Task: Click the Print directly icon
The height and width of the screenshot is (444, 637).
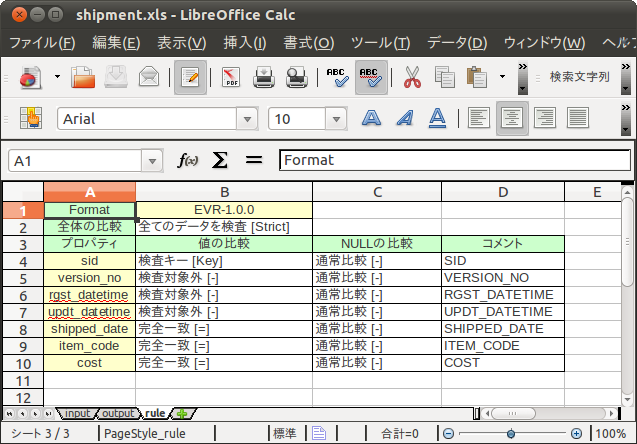Action: (x=264, y=77)
